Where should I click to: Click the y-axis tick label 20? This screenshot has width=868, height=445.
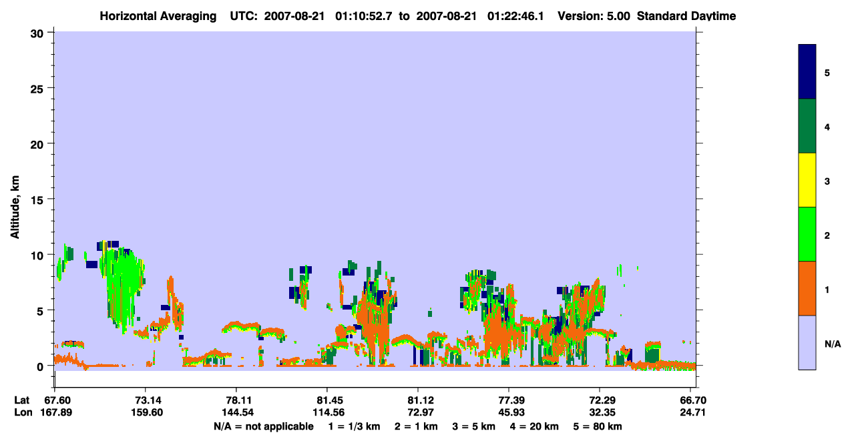click(37, 143)
